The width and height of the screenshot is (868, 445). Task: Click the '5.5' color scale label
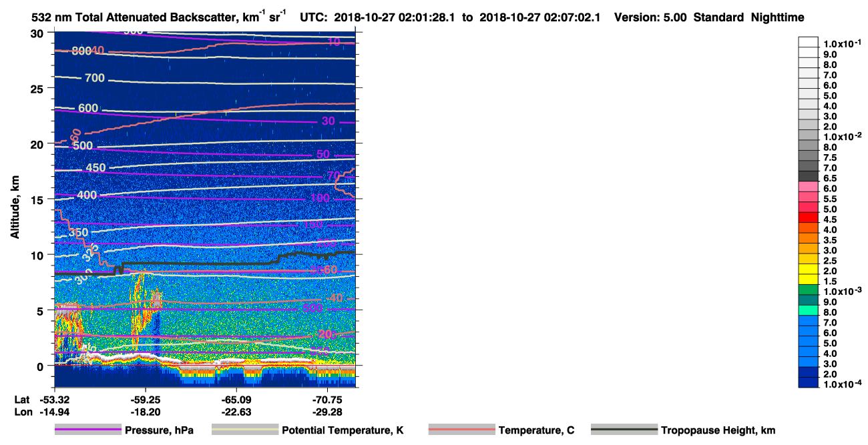(x=830, y=199)
